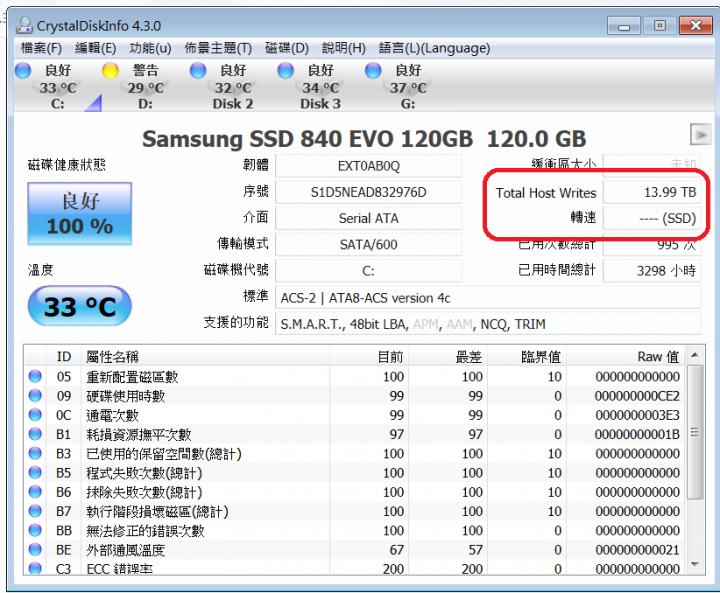Select the 無法修正的錯誤次數 attribute row
Viewport: 720px width, 593px height.
point(354,531)
